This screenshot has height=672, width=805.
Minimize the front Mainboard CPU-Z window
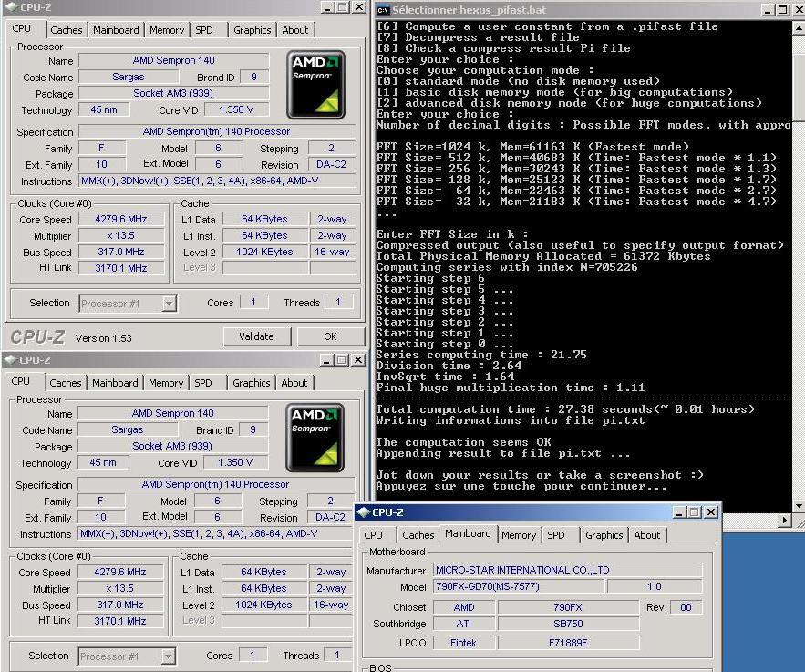(678, 512)
